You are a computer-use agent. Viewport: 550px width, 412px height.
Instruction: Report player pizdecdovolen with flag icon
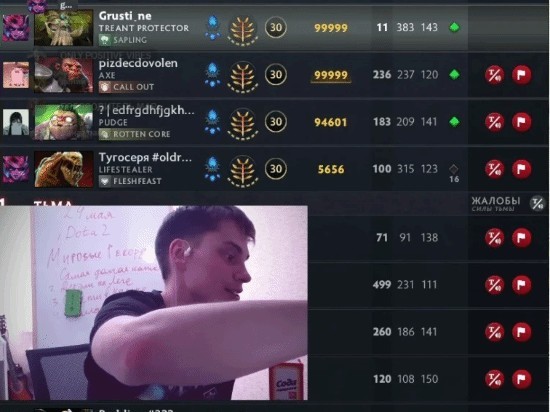(x=522, y=75)
